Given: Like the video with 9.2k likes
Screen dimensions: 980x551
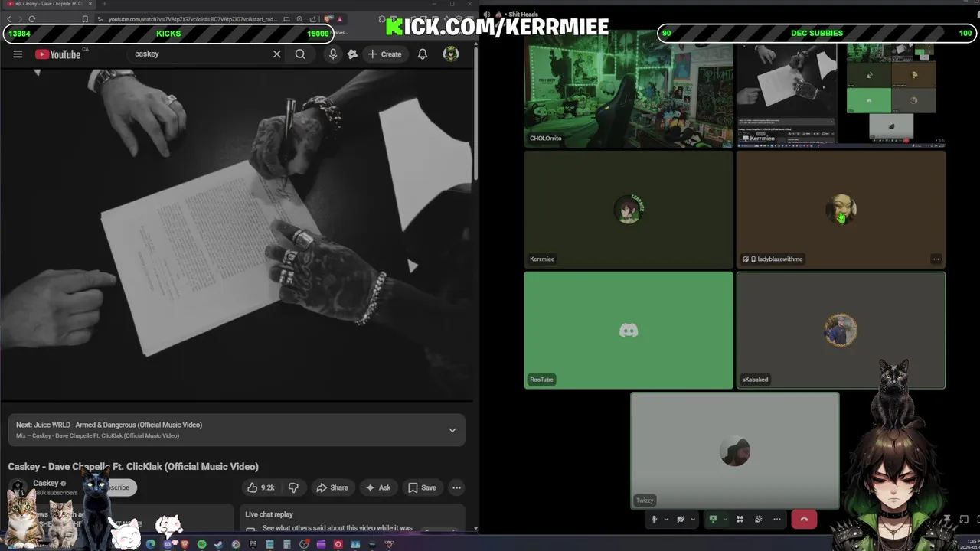Looking at the screenshot, I should point(261,487).
